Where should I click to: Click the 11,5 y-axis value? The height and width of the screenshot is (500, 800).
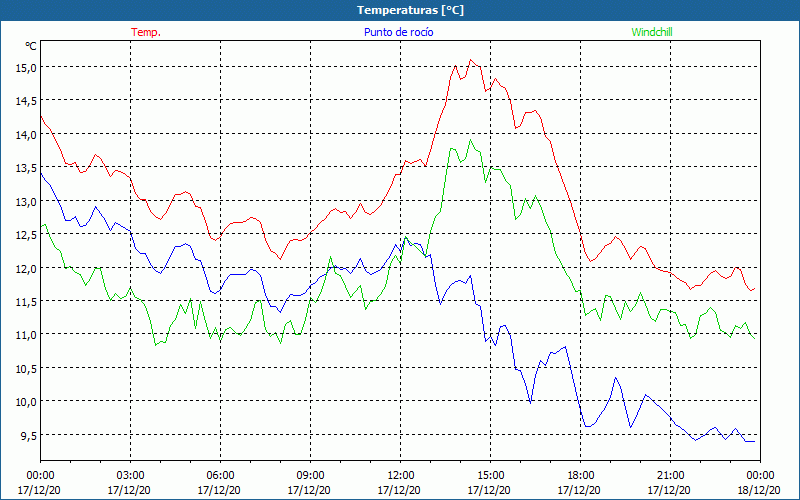pos(27,302)
